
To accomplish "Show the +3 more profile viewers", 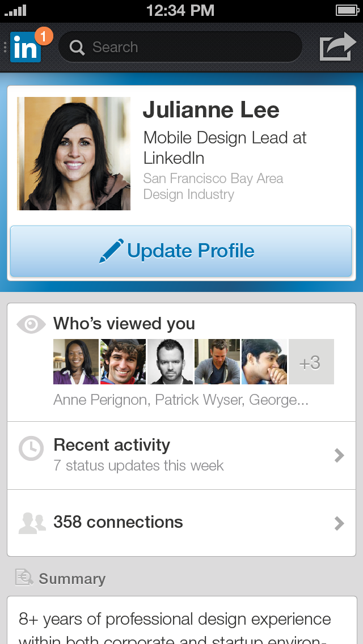I will point(311,362).
